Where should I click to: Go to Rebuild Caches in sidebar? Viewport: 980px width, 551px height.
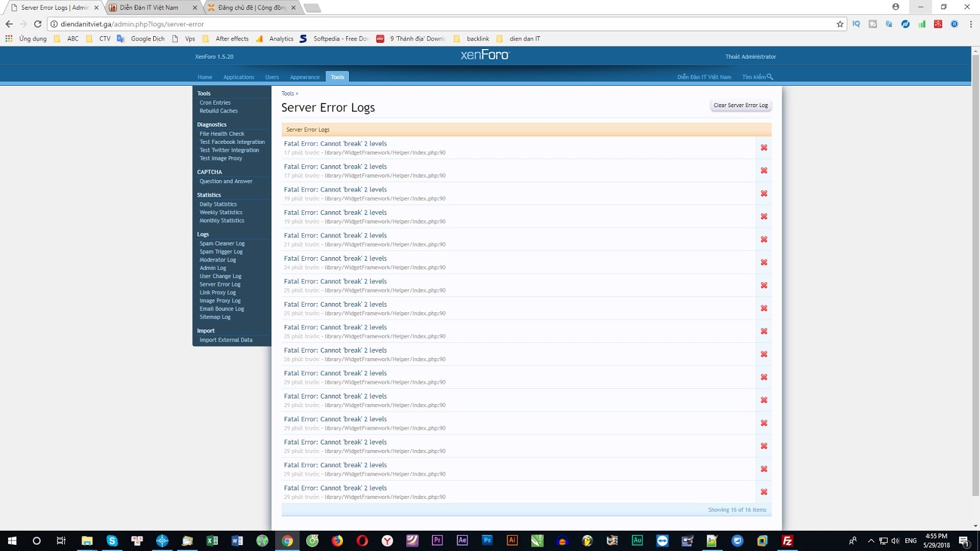click(x=219, y=111)
